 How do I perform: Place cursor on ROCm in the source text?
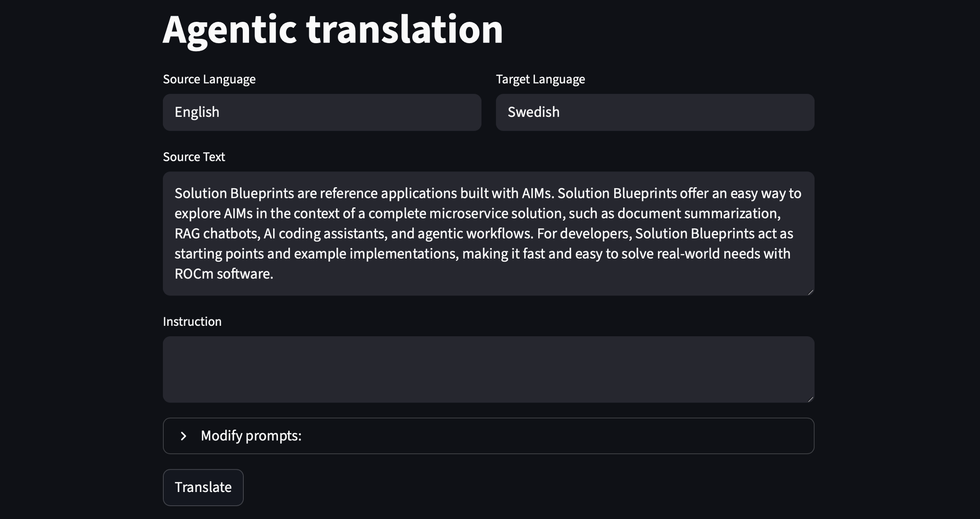pyautogui.click(x=194, y=274)
